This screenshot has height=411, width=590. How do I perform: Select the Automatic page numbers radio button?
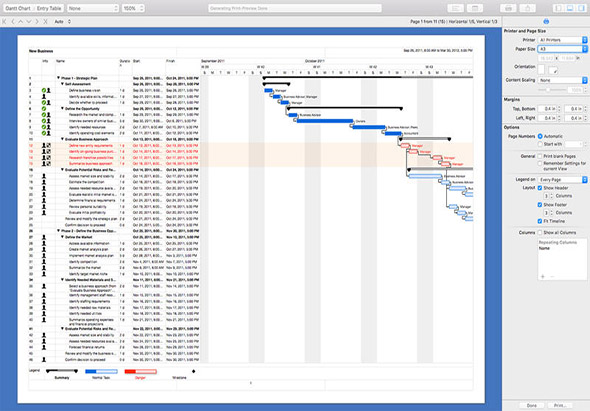540,136
